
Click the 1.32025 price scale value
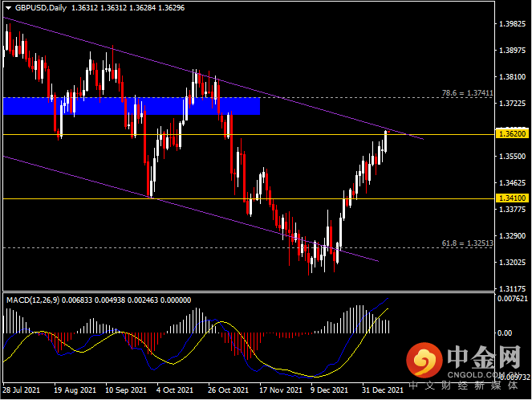512,262
